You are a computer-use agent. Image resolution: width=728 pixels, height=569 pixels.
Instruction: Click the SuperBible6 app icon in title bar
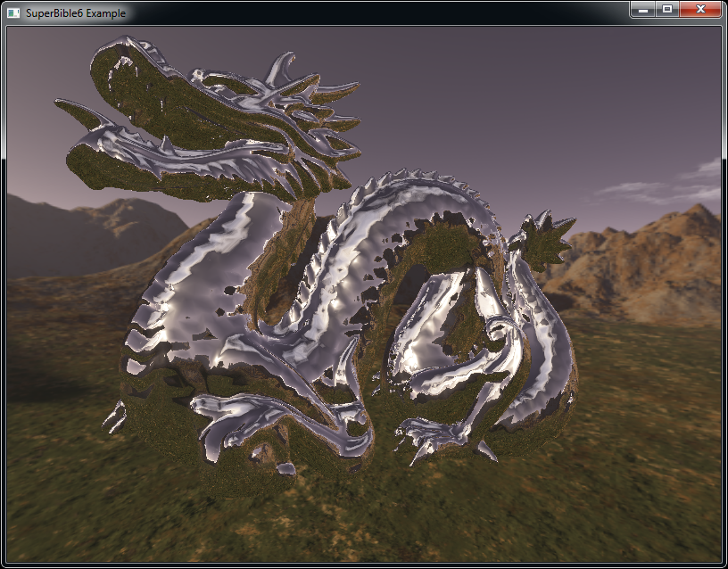tap(13, 13)
